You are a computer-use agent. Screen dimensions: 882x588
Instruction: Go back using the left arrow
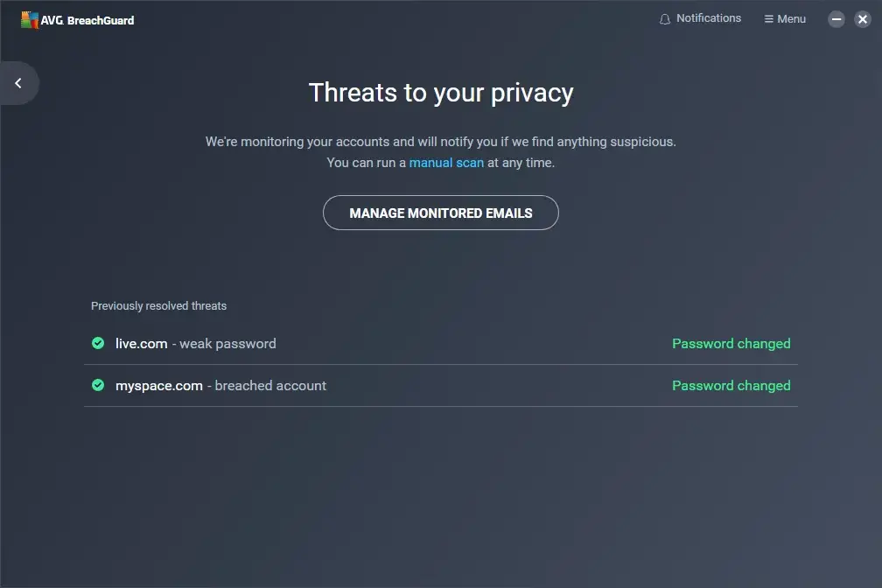[x=18, y=83]
